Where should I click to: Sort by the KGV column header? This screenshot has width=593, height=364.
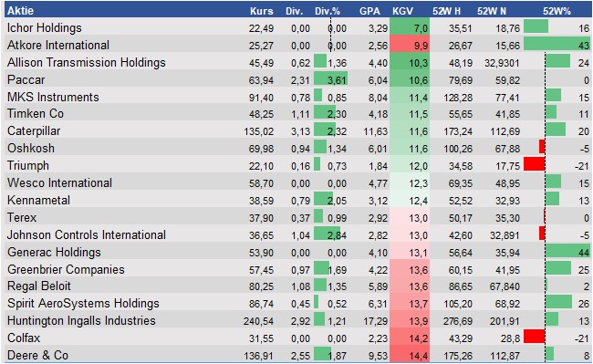pyautogui.click(x=402, y=11)
